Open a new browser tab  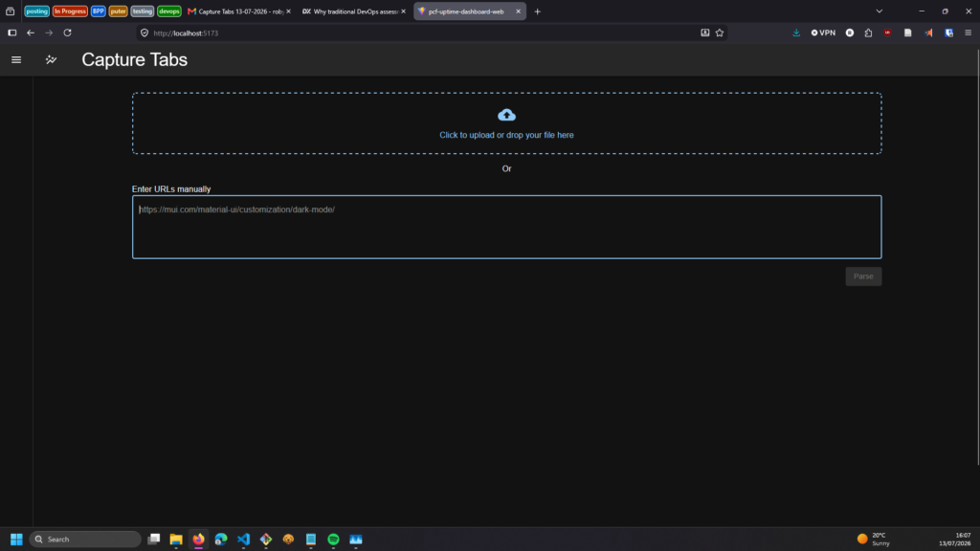537,11
